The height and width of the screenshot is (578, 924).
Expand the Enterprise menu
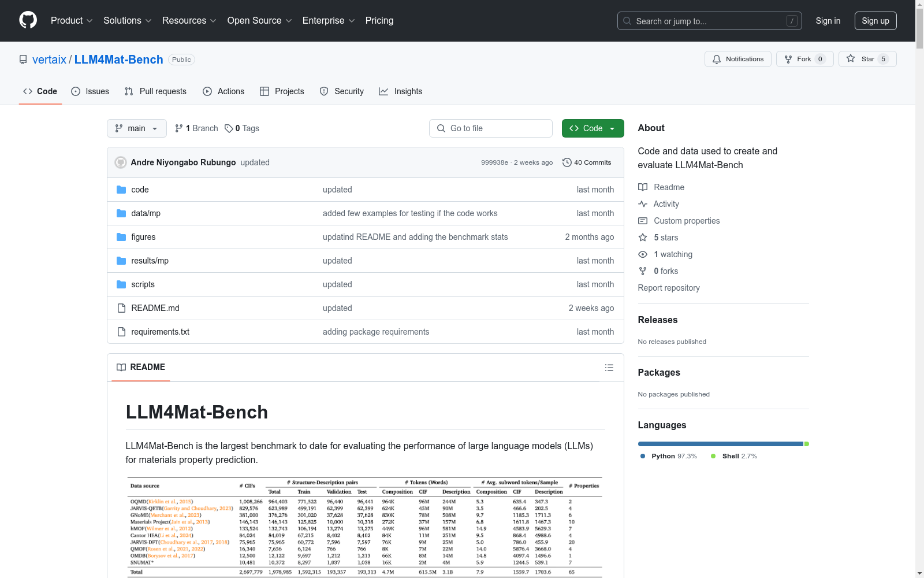(x=329, y=21)
